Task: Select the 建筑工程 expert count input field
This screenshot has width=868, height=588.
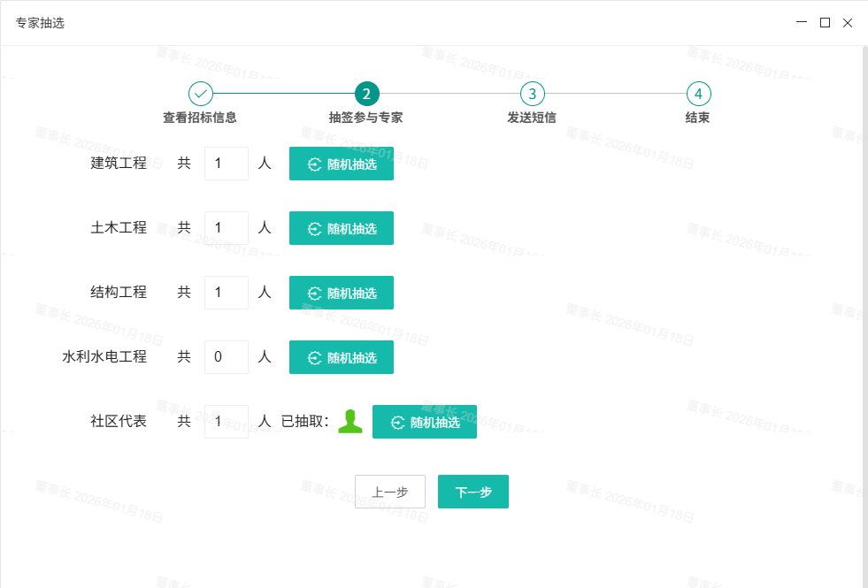Action: (226, 164)
